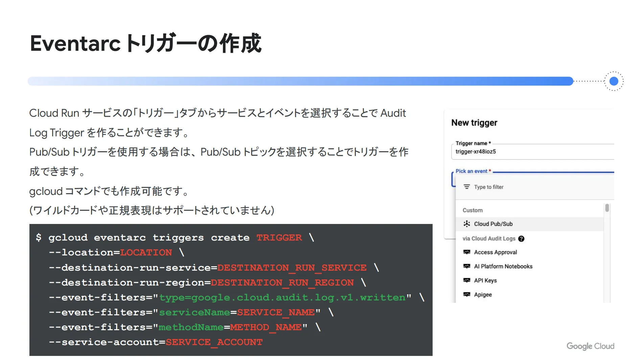Click DESTINATION_RUN_SERVICE placeholder text
Screen dimensions: 644x362
click(292, 268)
